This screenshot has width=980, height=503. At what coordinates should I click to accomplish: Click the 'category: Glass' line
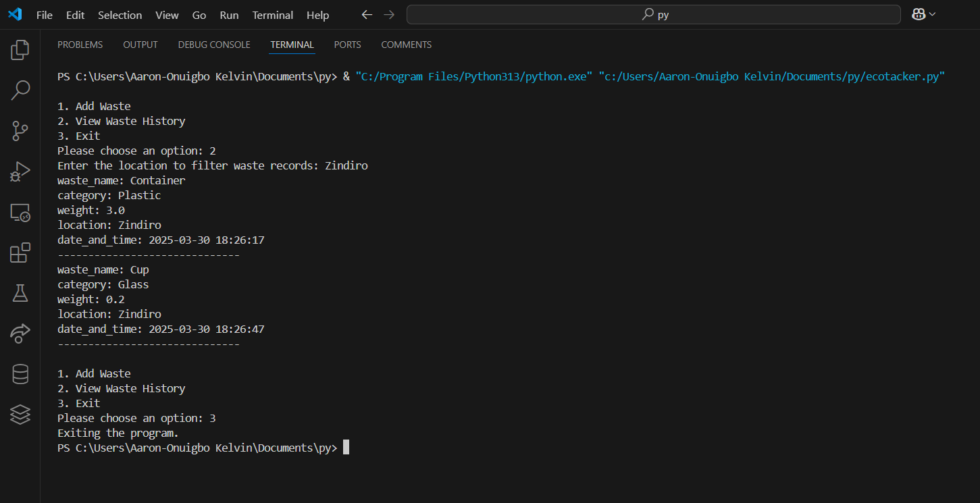point(103,284)
